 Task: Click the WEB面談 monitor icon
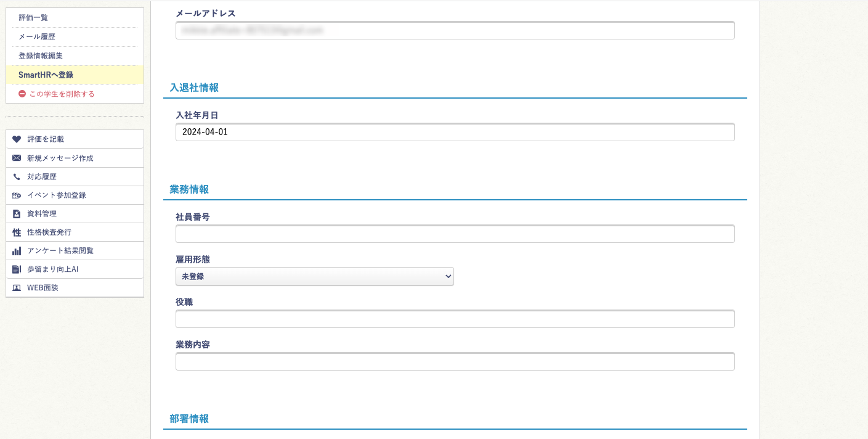click(x=17, y=288)
